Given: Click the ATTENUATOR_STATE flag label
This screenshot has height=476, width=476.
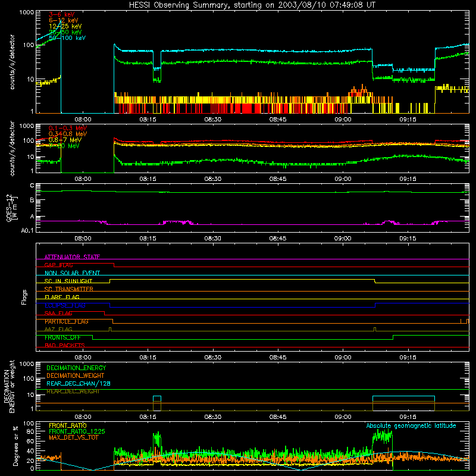Looking at the screenshot, I should coord(72,257).
